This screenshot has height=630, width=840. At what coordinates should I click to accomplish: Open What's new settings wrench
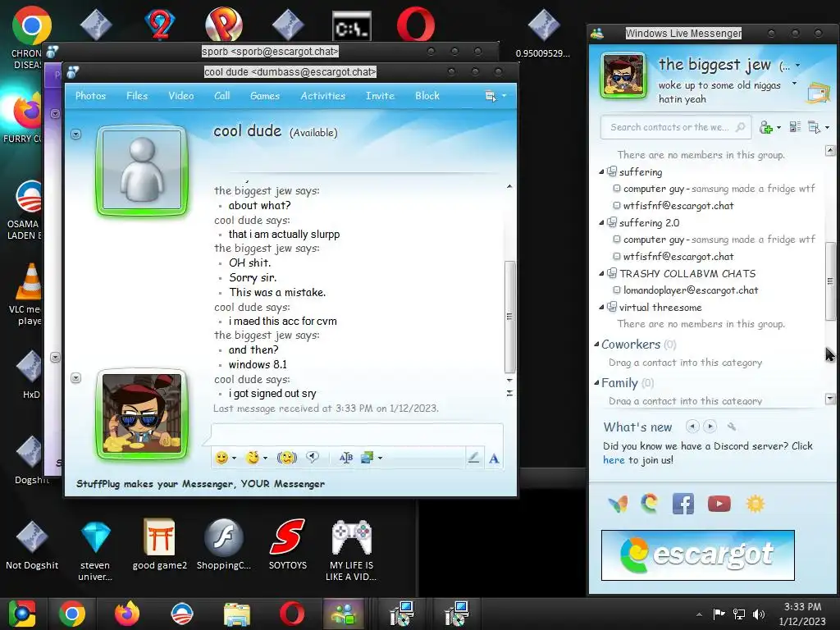(731, 427)
